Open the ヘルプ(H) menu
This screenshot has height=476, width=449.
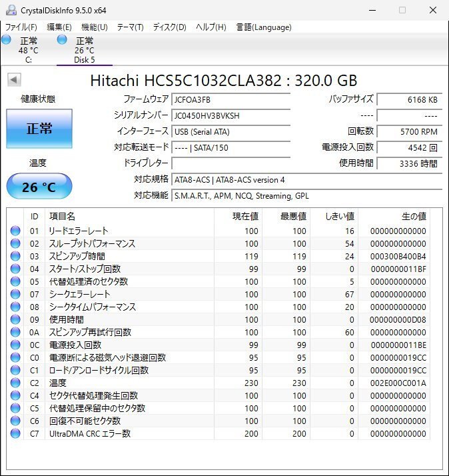pyautogui.click(x=211, y=27)
